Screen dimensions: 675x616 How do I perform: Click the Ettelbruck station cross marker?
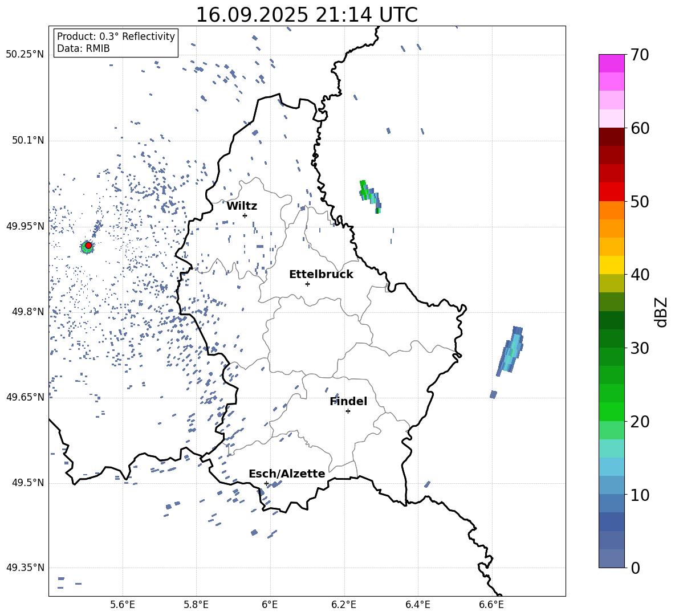pyautogui.click(x=307, y=284)
